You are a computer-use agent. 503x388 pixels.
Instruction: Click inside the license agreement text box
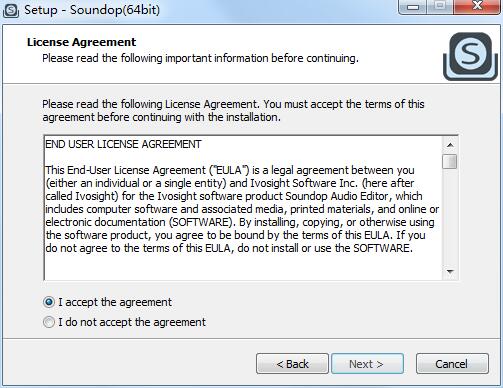pyautogui.click(x=243, y=208)
